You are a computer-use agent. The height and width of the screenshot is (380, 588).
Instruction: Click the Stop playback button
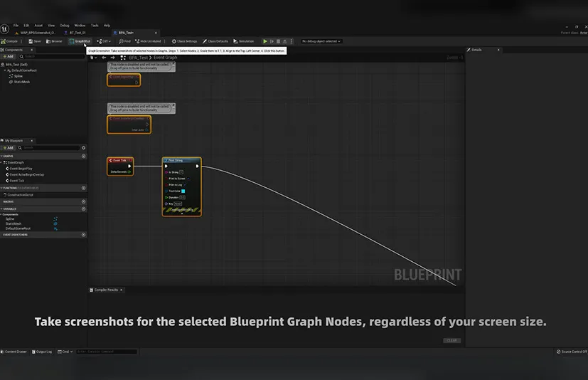pos(278,41)
